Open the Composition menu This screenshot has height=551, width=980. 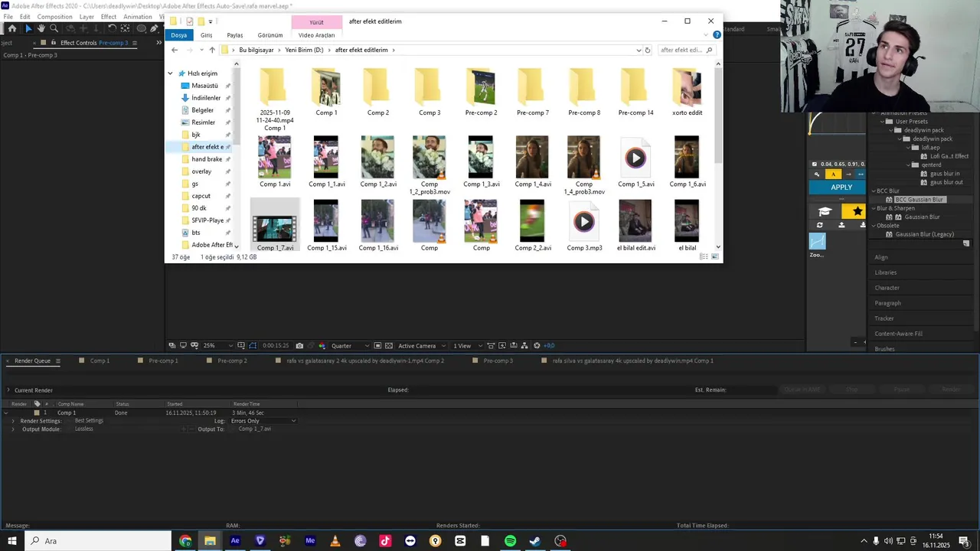click(x=54, y=17)
